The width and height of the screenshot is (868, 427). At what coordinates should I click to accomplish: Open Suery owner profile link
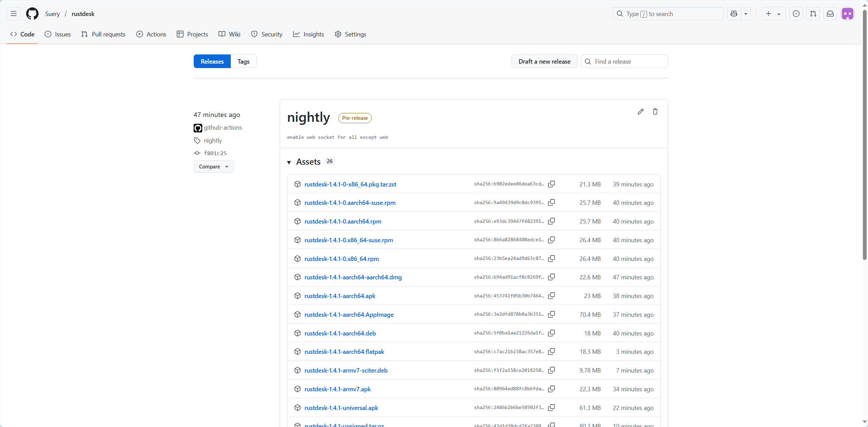[52, 14]
